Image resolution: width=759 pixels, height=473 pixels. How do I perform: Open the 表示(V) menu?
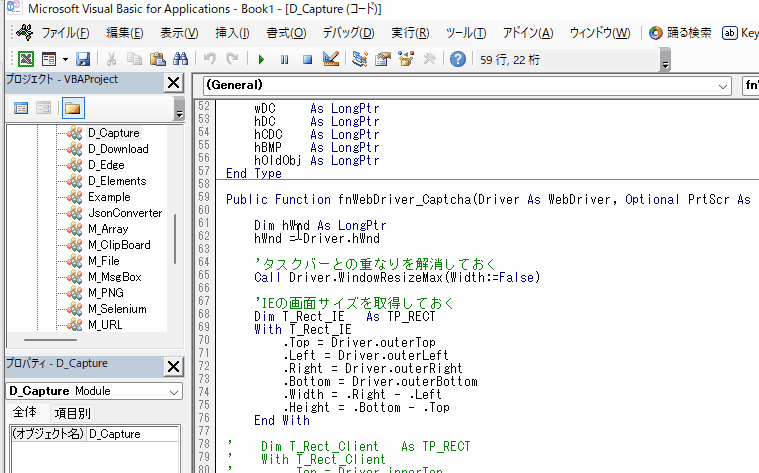tap(179, 33)
